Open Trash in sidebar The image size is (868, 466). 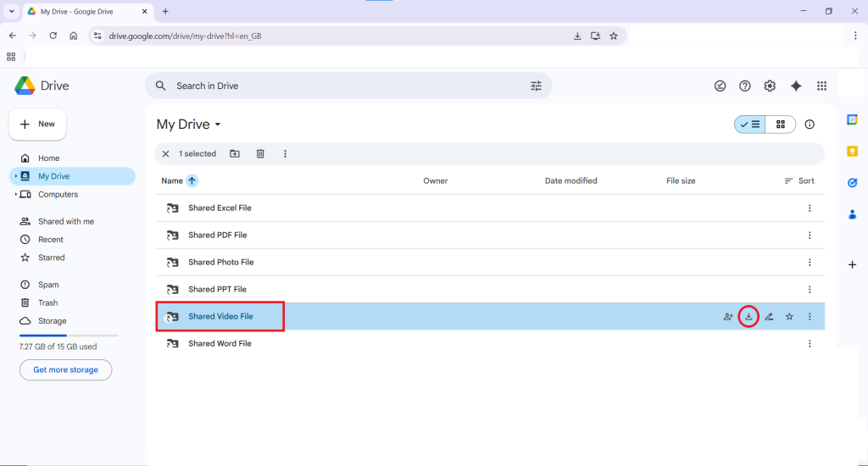[47, 302]
